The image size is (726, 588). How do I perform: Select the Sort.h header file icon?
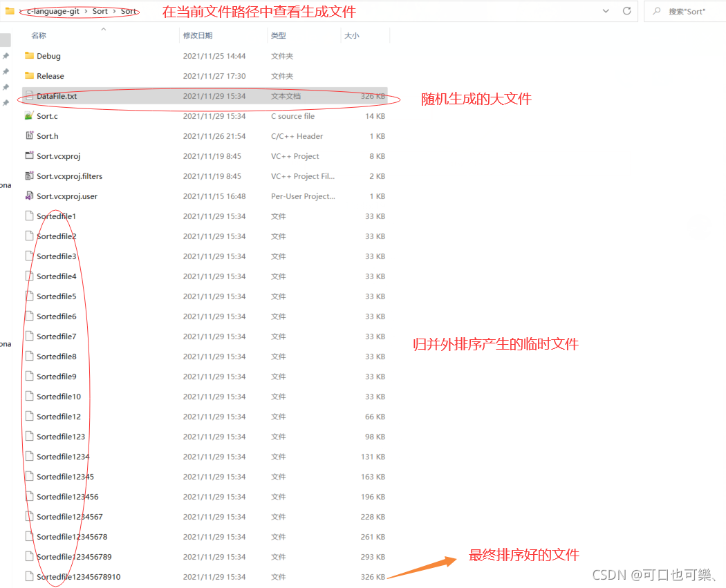coord(29,135)
